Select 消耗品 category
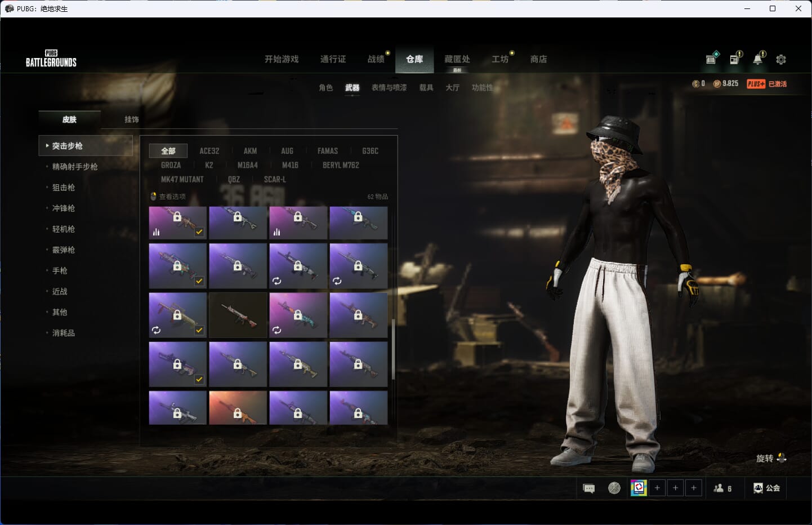Screen dimensions: 812x525 [64, 333]
